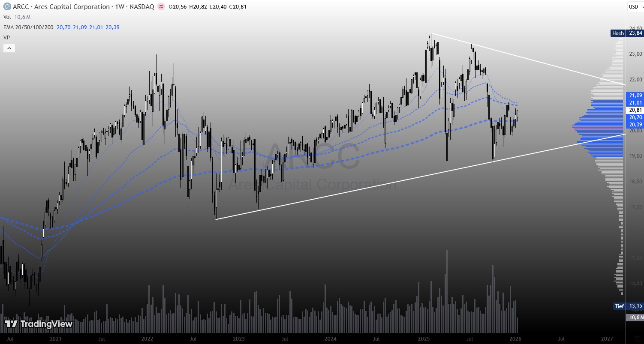This screenshot has height=344, width=644.
Task: Click the current price label 20,81
Action: pos(635,110)
